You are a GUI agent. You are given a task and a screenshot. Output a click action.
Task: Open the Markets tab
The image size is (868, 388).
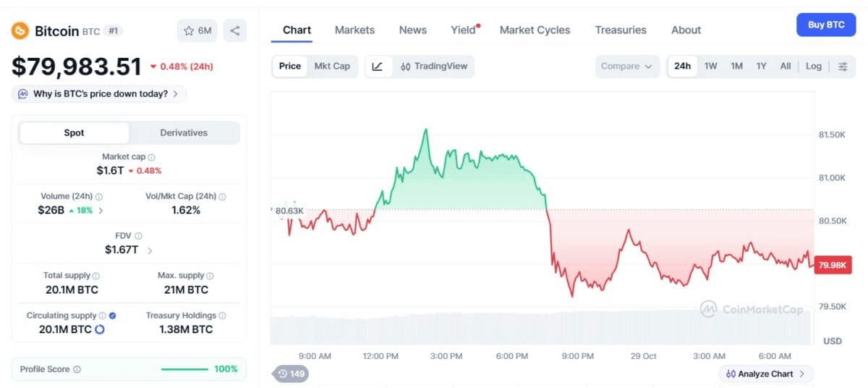pyautogui.click(x=354, y=30)
